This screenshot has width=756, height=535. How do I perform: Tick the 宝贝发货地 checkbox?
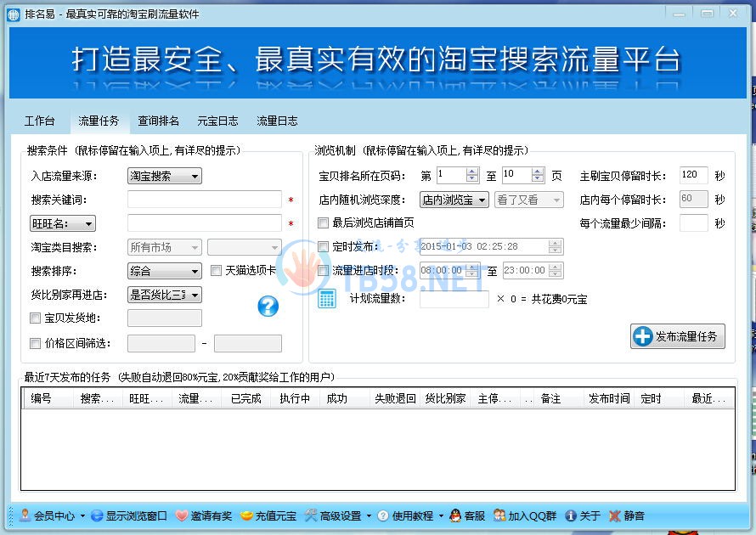click(35, 318)
